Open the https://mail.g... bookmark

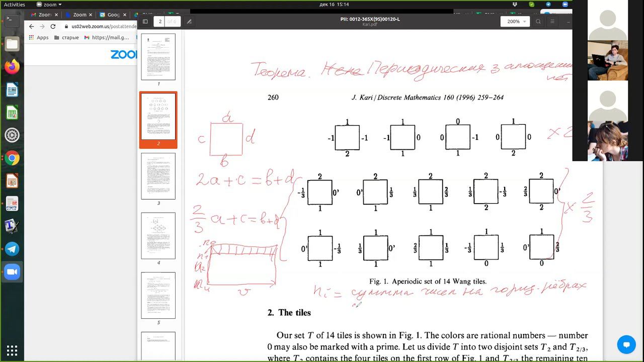107,37
